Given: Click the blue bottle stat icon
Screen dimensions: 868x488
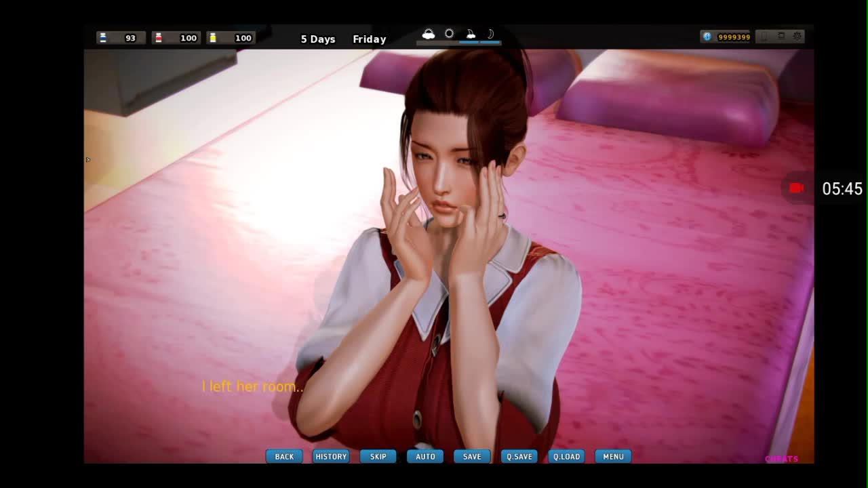Looking at the screenshot, I should click(103, 38).
